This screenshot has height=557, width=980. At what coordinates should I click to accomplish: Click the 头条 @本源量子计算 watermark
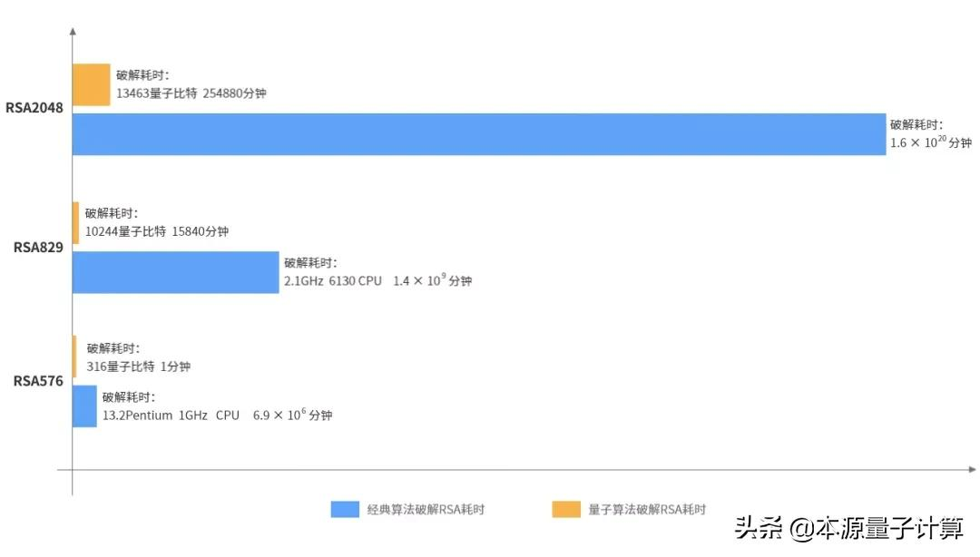(x=848, y=529)
